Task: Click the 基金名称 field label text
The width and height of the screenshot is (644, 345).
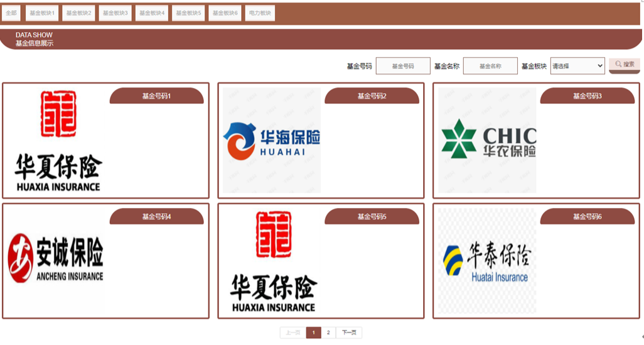Action: pos(446,66)
